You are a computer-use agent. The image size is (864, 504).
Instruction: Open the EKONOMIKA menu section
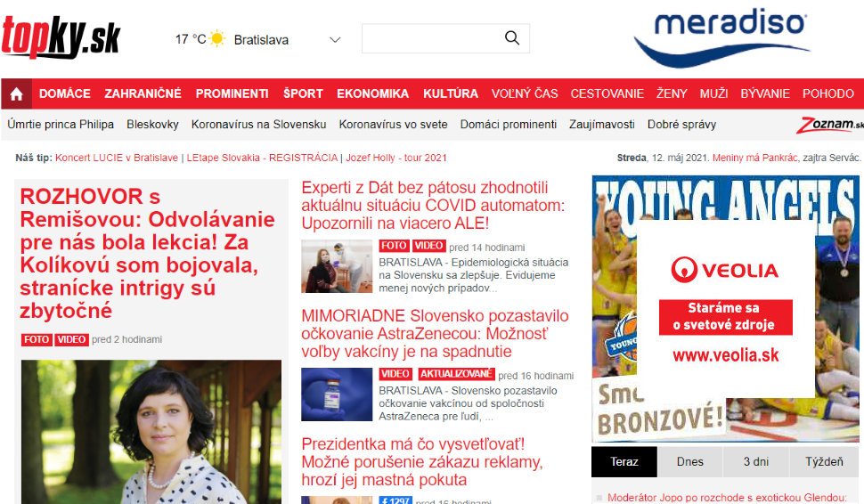372,93
